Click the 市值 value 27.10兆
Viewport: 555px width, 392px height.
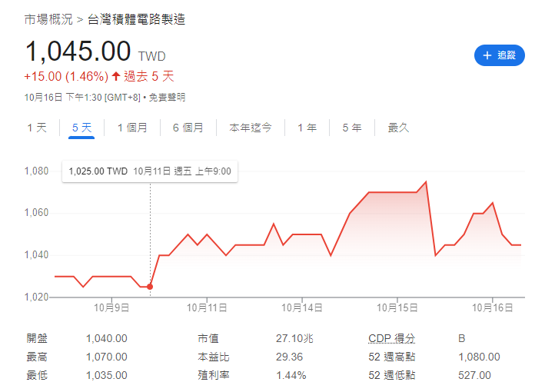point(294,338)
